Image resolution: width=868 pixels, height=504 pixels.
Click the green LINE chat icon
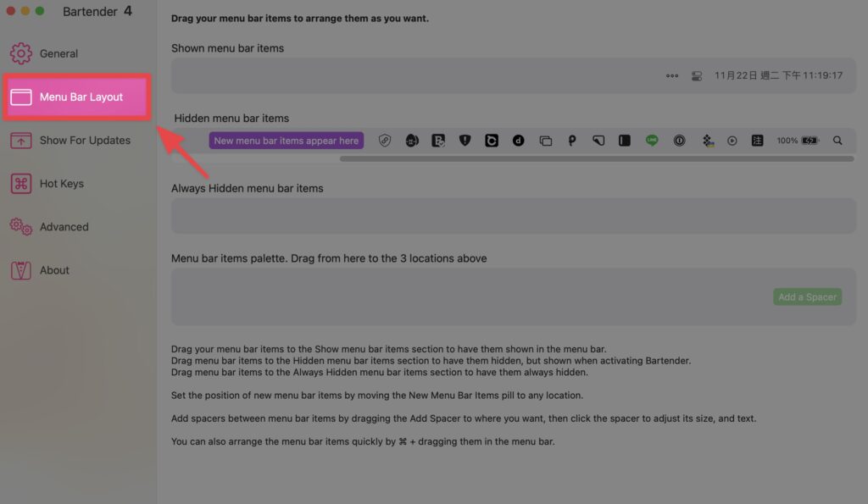point(652,141)
